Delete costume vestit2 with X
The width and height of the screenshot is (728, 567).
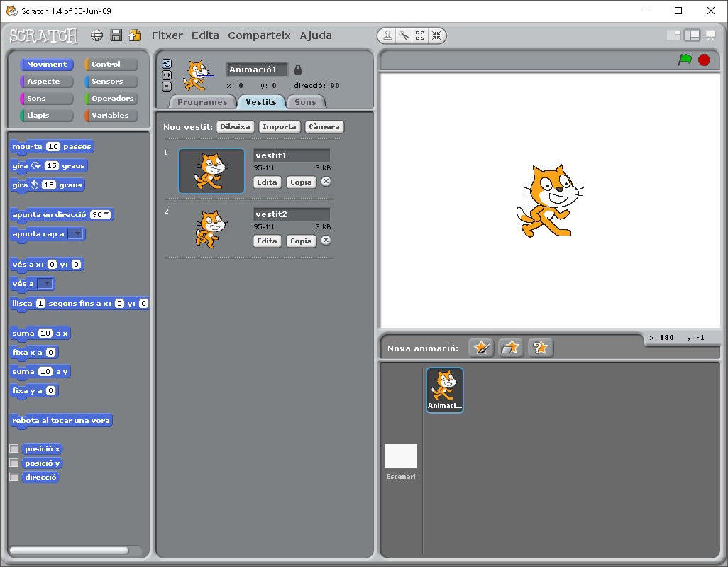[x=326, y=241]
